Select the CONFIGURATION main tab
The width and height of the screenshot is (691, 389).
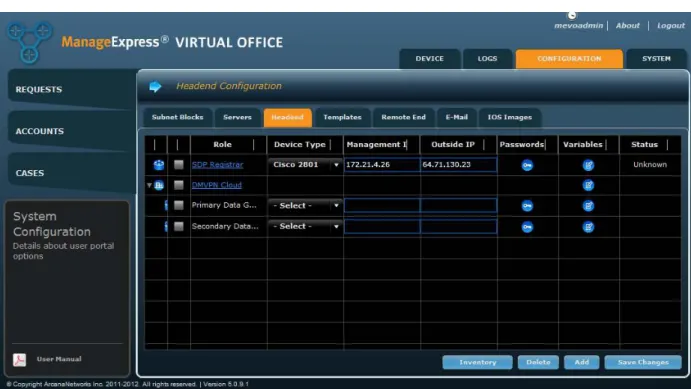click(x=569, y=59)
